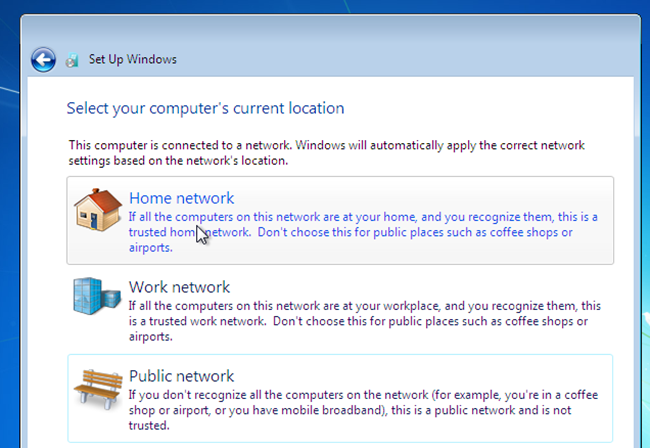Click the blue back arrow button
Image resolution: width=650 pixels, height=448 pixels.
coord(42,60)
